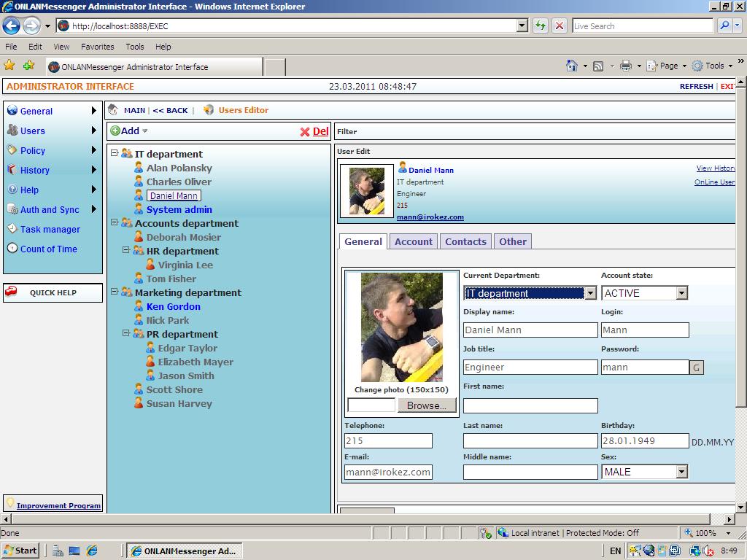Click the green Add plus icon
The height and width of the screenshot is (560, 747).
115,131
